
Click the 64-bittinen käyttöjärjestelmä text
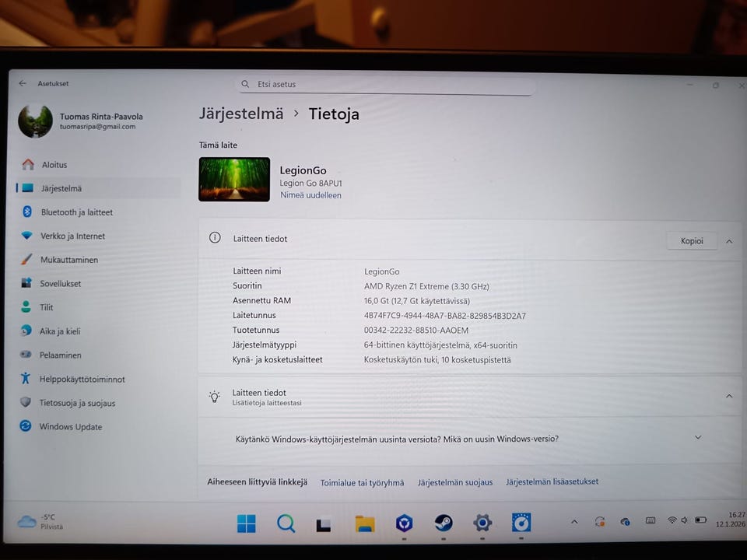coord(440,345)
